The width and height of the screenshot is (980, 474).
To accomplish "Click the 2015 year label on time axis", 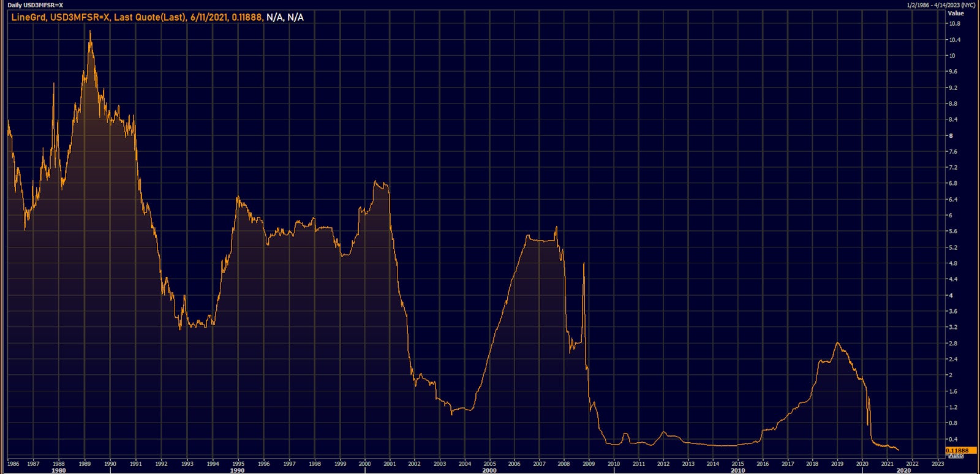I will click(737, 464).
